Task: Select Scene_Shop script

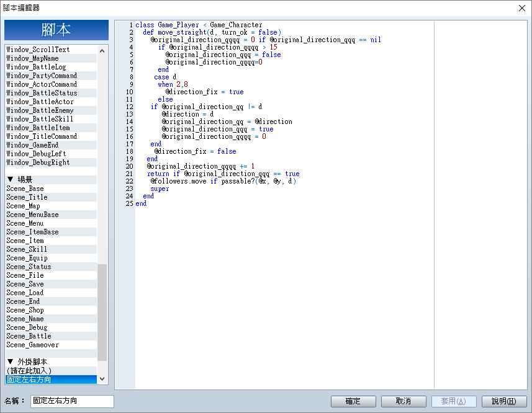Action: pos(52,310)
